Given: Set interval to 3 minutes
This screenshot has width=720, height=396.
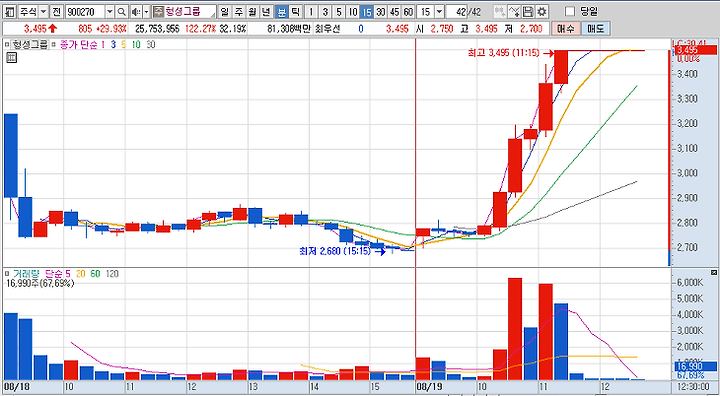Looking at the screenshot, I should point(325,11).
